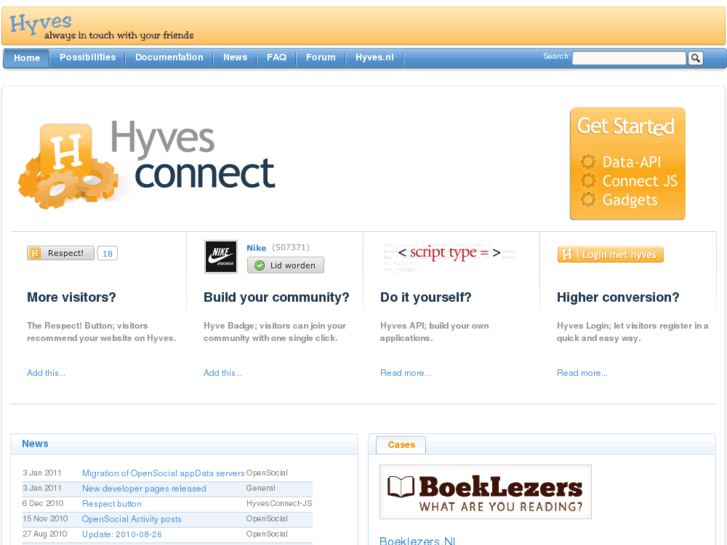Image resolution: width=727 pixels, height=545 pixels.
Task: Open the Respect button news item
Action: 112,504
